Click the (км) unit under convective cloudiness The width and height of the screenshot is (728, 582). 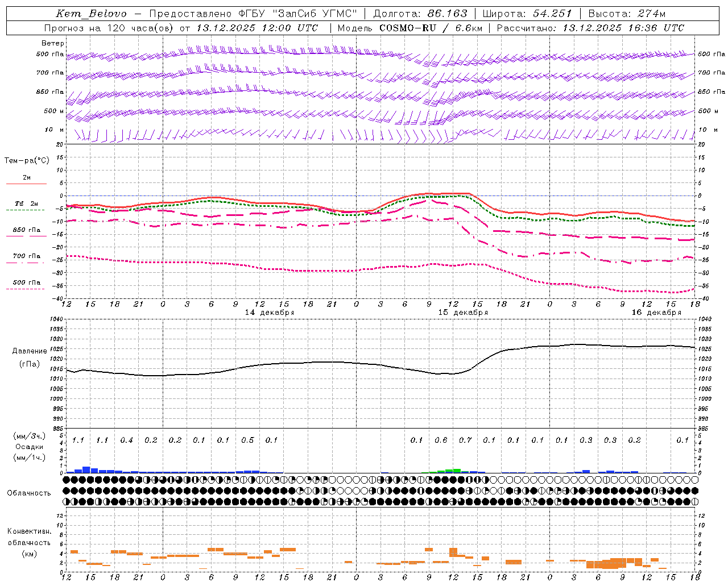coord(30,554)
